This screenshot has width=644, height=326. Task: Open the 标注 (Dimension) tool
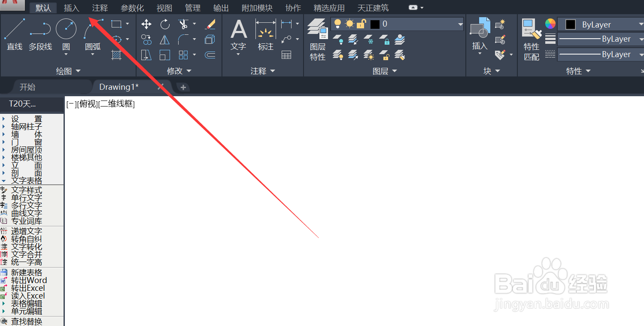266,35
